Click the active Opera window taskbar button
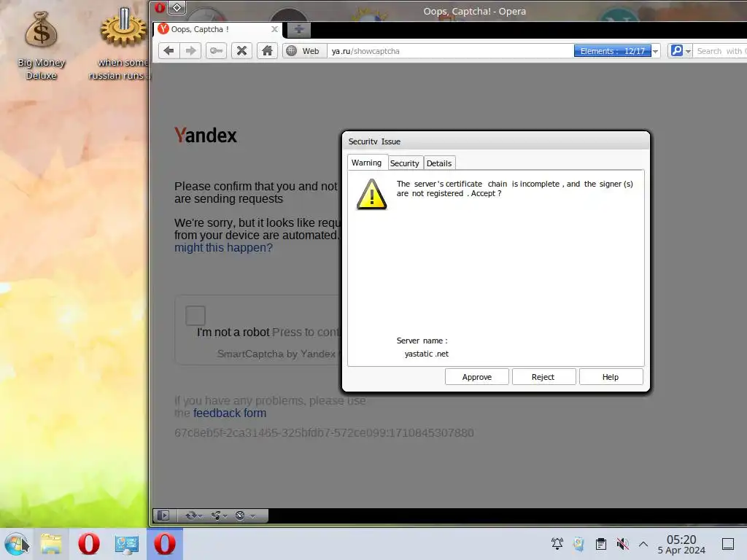 164,544
